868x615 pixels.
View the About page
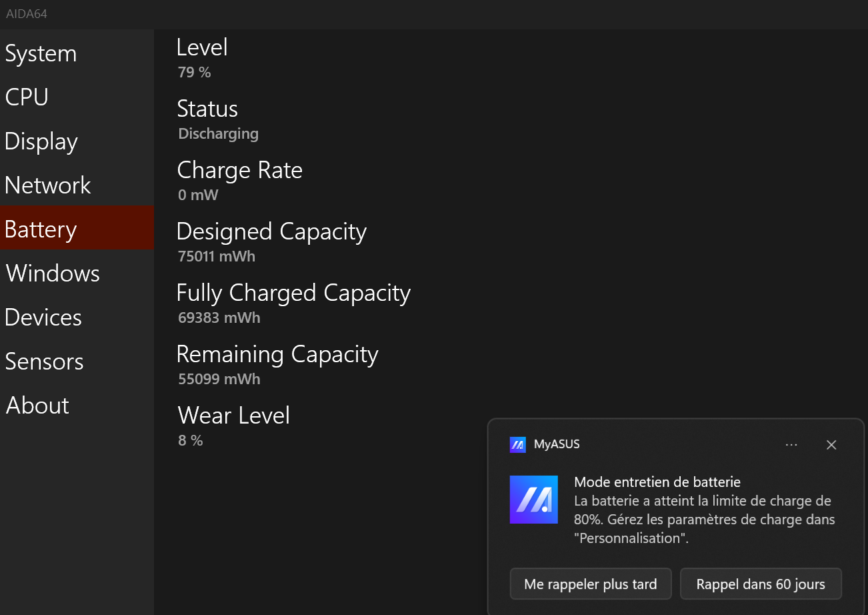(38, 406)
